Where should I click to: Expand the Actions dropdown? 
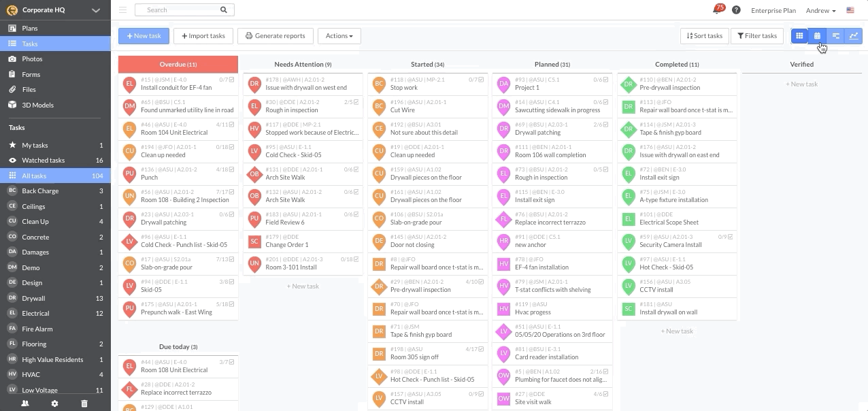click(339, 36)
